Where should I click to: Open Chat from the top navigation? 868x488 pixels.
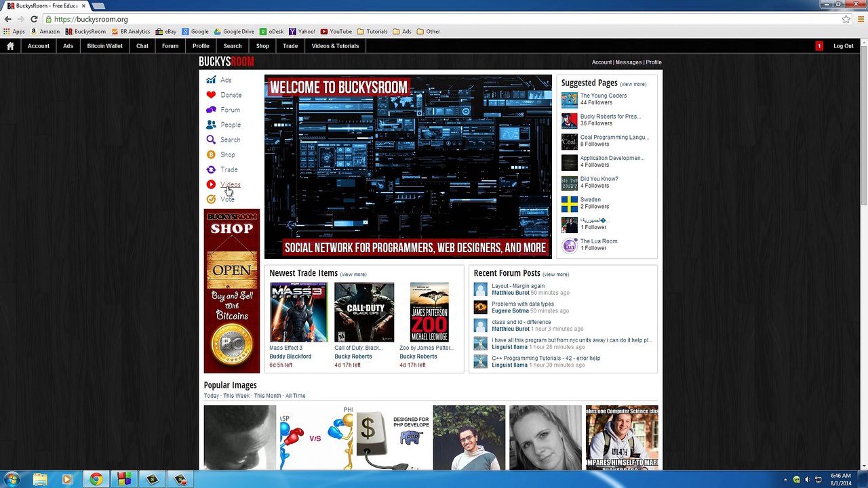coord(142,46)
